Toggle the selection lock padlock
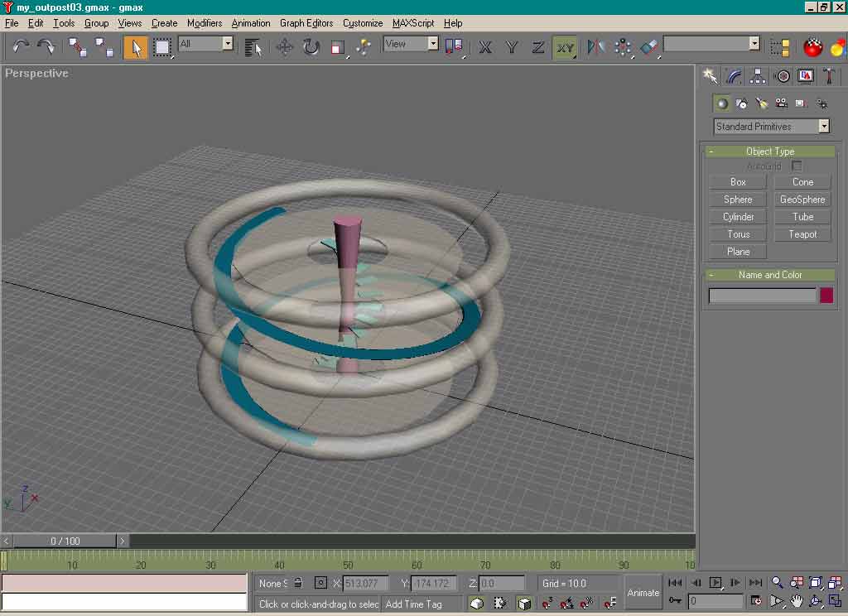Image resolution: width=848 pixels, height=616 pixels. click(298, 583)
